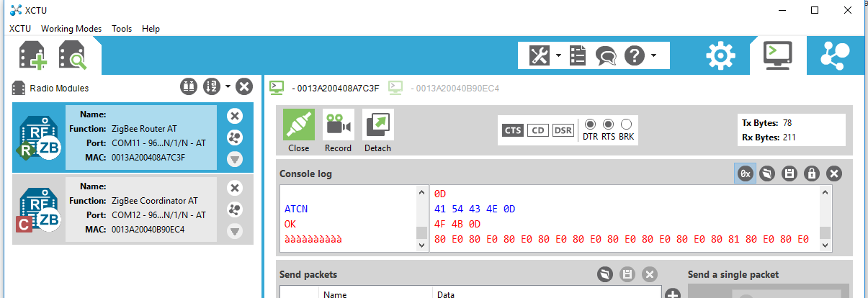The width and height of the screenshot is (868, 298).
Task: Open the Tools wrench icon in the toolbar
Action: coord(540,55)
